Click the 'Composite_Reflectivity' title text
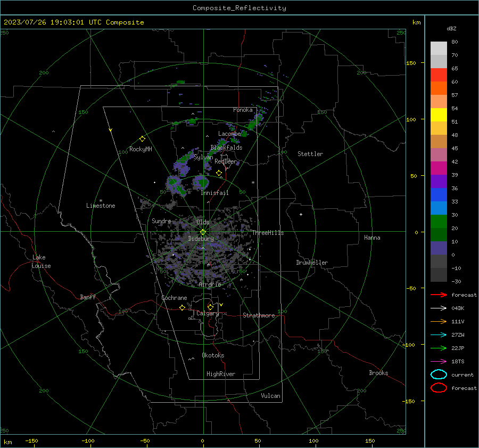 tap(240, 8)
